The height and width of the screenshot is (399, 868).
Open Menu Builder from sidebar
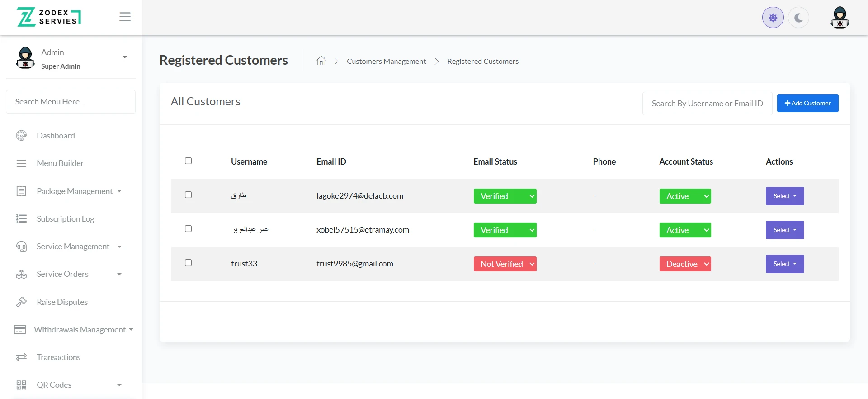[60, 163]
